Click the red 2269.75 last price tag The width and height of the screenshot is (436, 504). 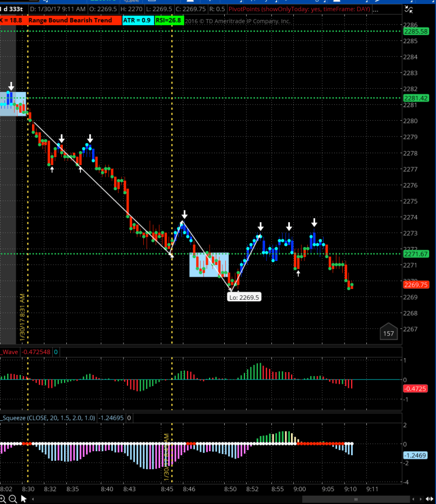[416, 285]
